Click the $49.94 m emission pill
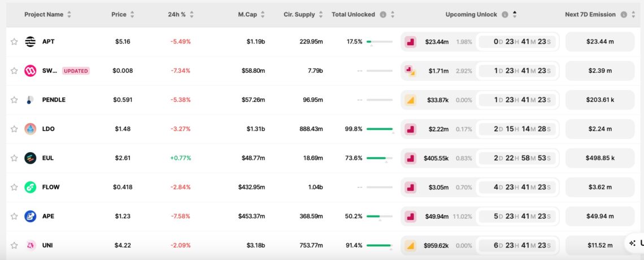 coord(600,216)
